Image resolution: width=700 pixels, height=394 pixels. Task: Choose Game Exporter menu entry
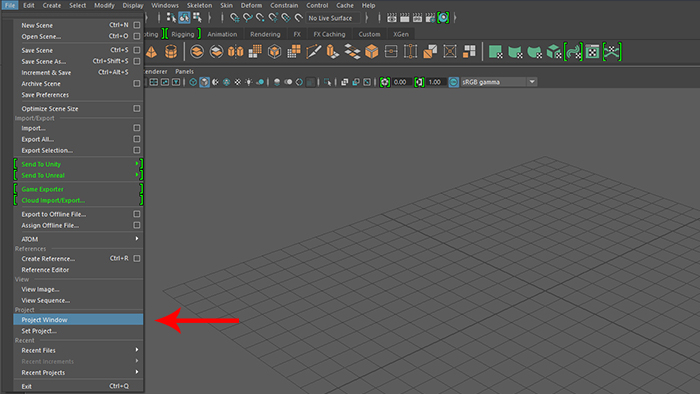click(78, 189)
